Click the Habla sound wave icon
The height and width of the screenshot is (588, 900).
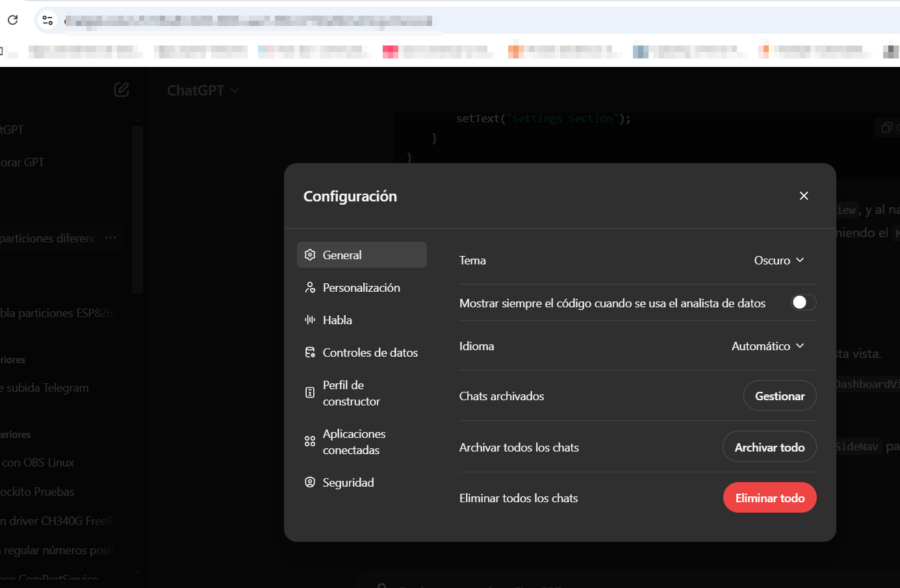(x=310, y=320)
